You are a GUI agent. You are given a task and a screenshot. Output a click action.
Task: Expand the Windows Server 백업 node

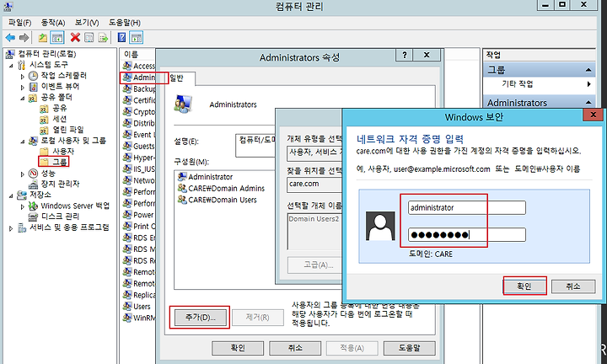[x=23, y=206]
